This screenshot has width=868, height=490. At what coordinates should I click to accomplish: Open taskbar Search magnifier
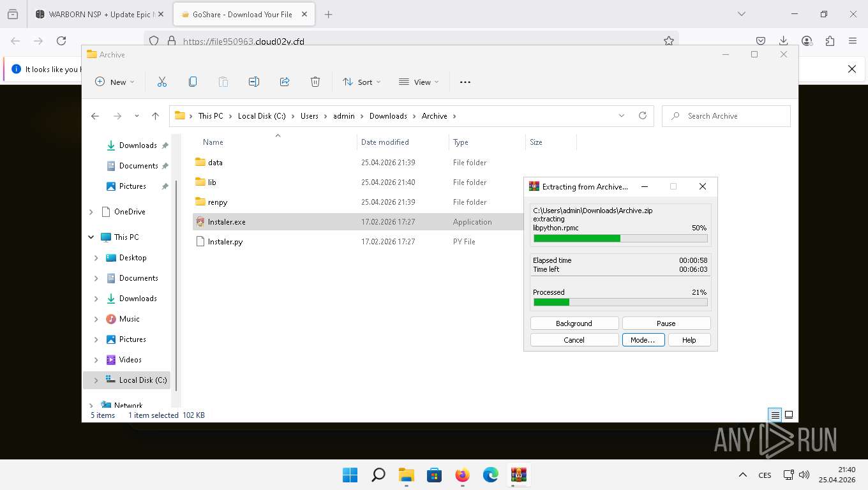tap(378, 475)
